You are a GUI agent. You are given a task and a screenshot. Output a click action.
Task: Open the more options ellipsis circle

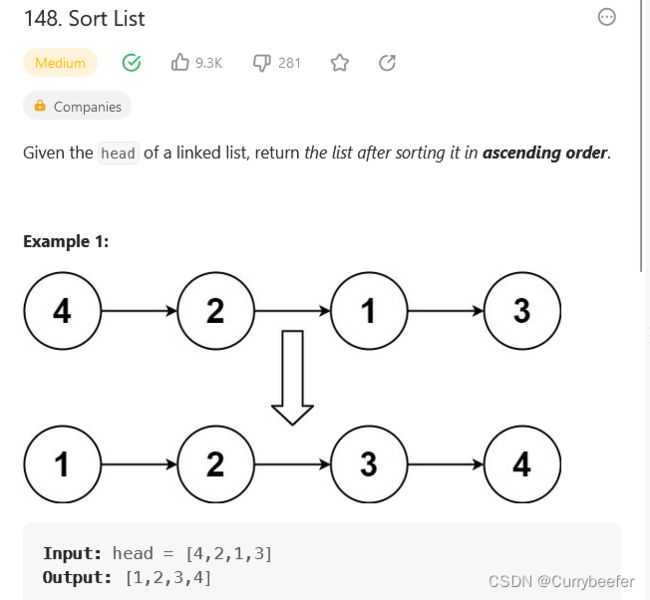click(x=606, y=17)
